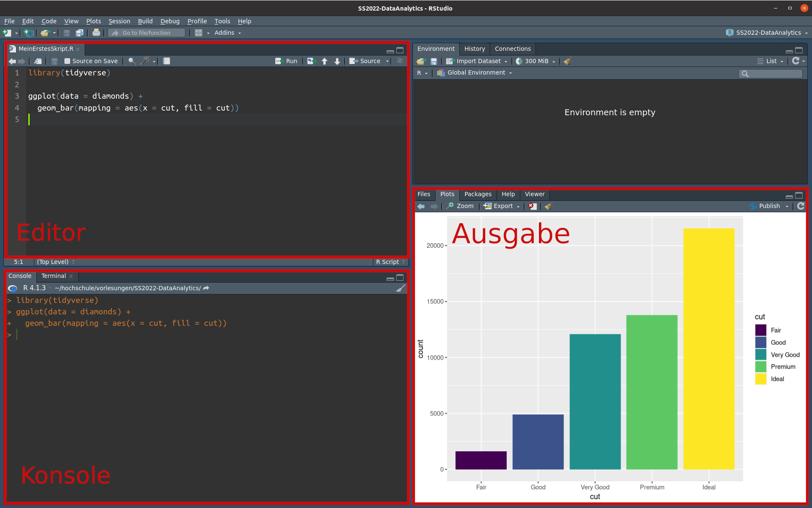Toggle the Source on Save checkbox
The height and width of the screenshot is (508, 812).
(67, 61)
